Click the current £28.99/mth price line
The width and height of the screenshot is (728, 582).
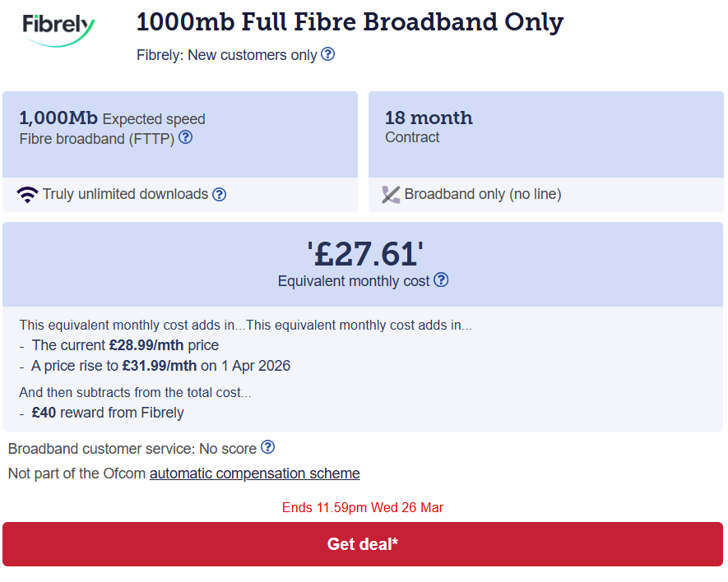(125, 345)
